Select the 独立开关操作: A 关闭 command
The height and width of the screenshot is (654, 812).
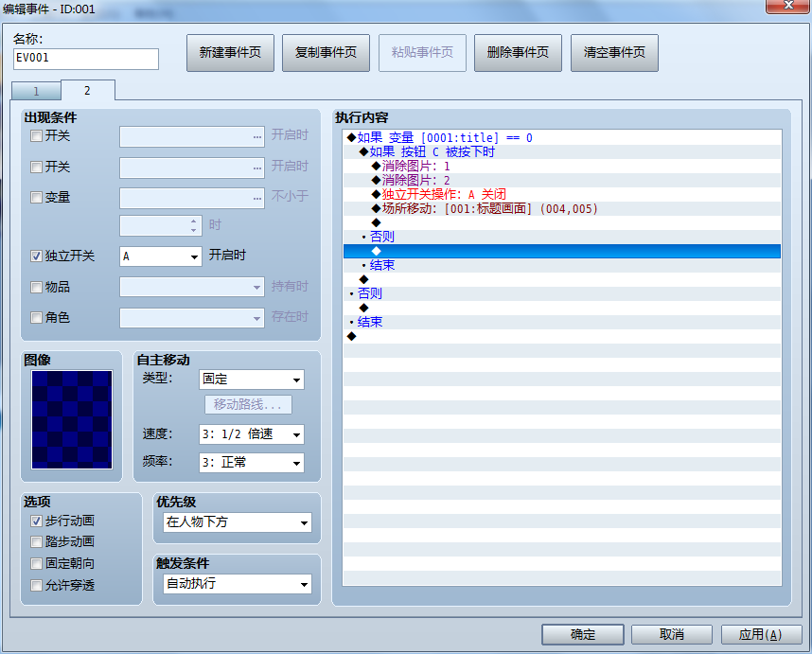coord(562,195)
